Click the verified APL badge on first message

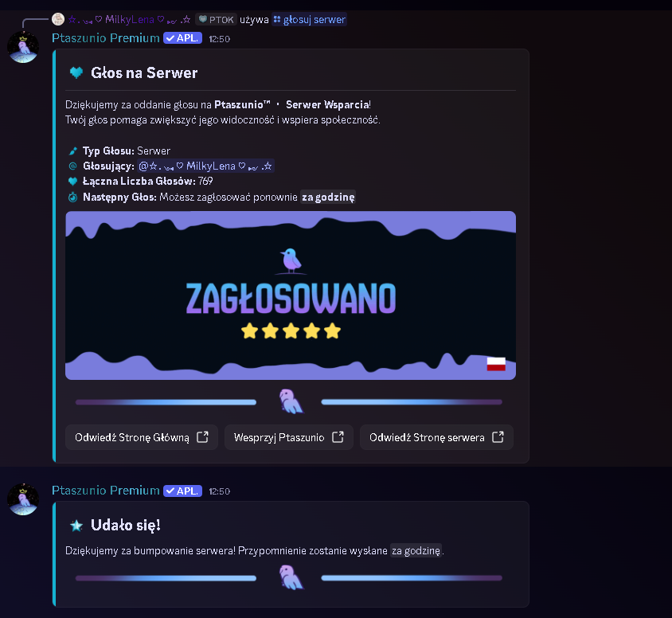[x=182, y=38]
